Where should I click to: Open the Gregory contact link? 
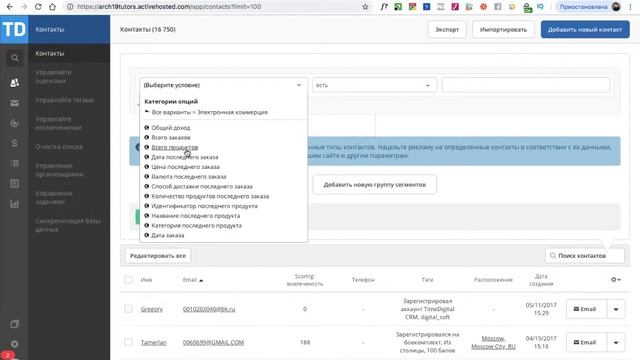tap(151, 309)
